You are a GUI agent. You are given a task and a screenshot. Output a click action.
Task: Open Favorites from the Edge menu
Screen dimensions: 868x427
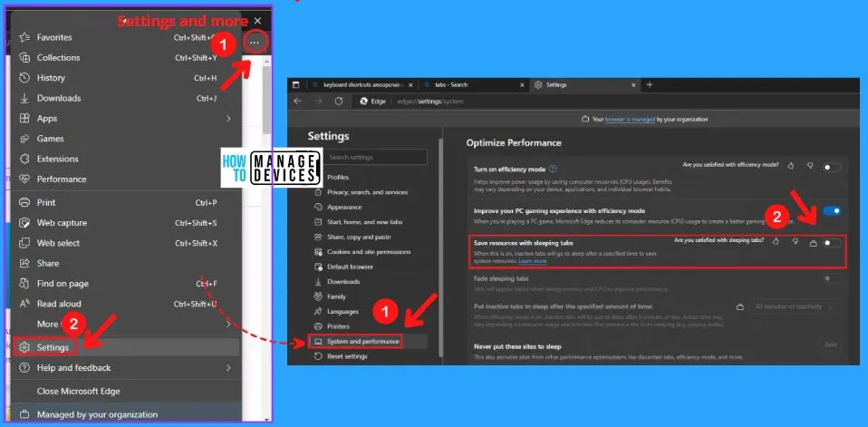coord(125,38)
